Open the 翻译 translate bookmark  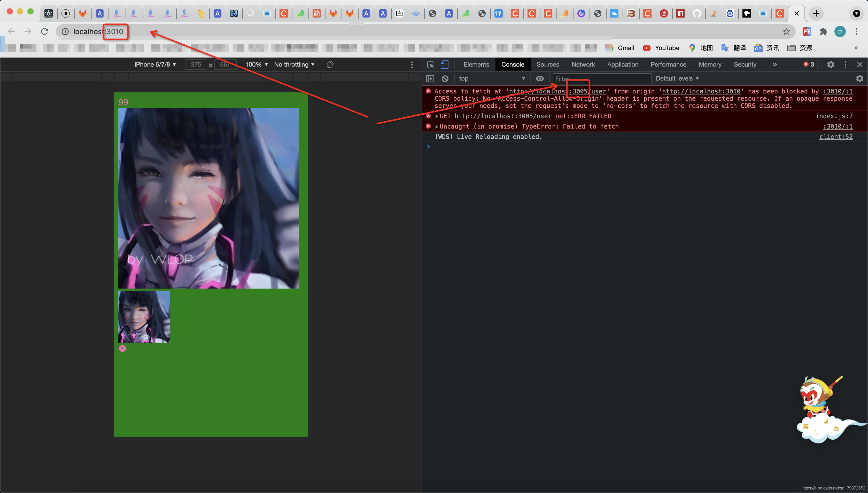coord(734,48)
